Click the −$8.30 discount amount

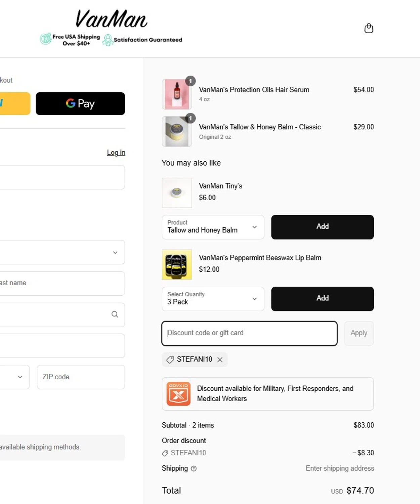click(x=363, y=453)
